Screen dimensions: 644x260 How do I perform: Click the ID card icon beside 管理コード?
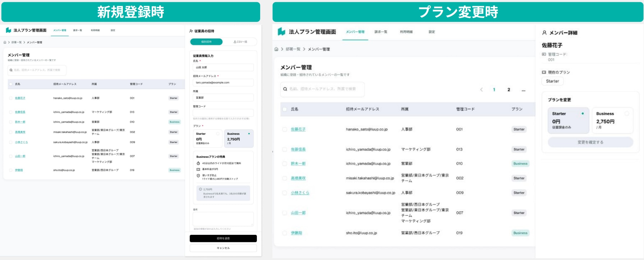tap(544, 54)
